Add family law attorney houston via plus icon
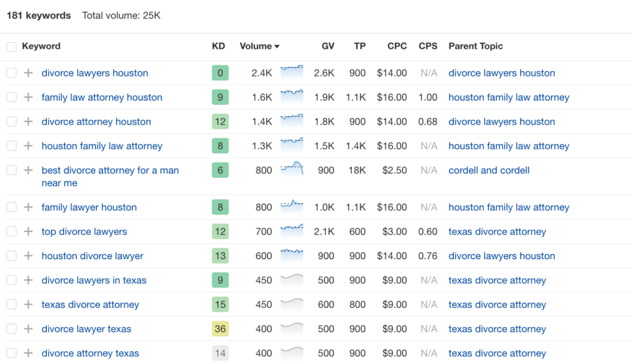The width and height of the screenshot is (632, 364). (x=28, y=97)
